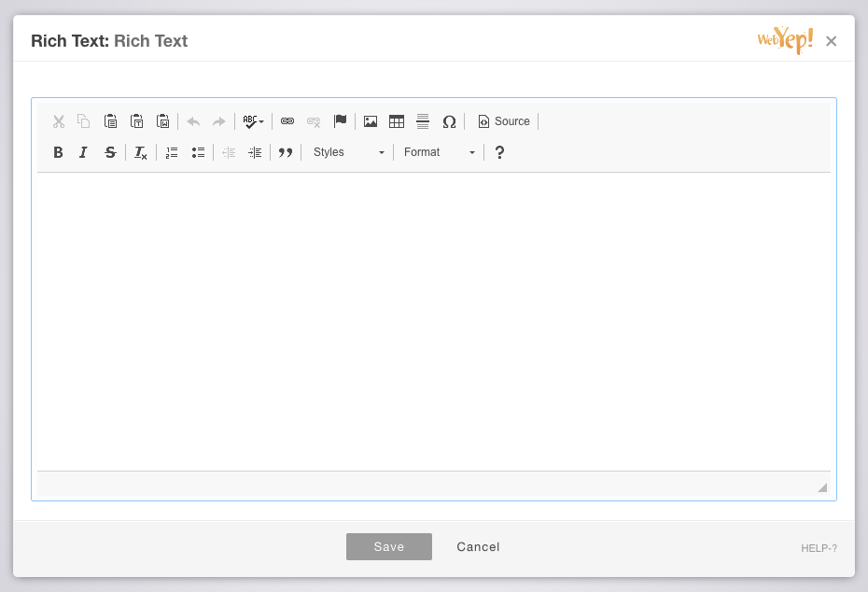Open the Styles dropdown
Screen dimensions: 868x592
click(x=347, y=152)
